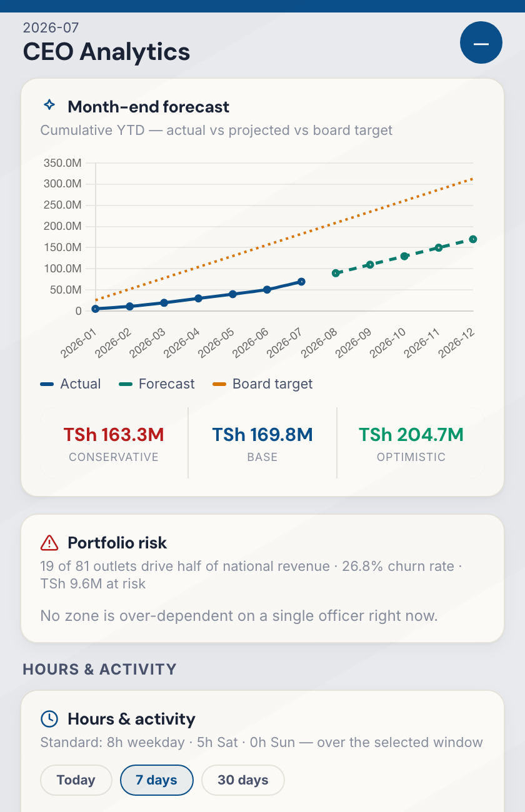The image size is (525, 812).
Task: Click the 2026-07 actual data point
Action: point(301,282)
